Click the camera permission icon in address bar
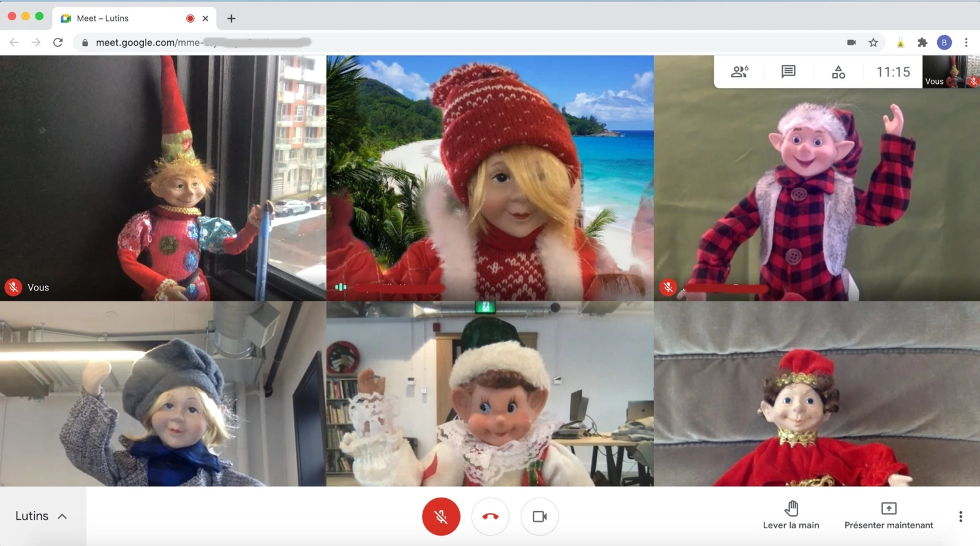 coord(851,42)
